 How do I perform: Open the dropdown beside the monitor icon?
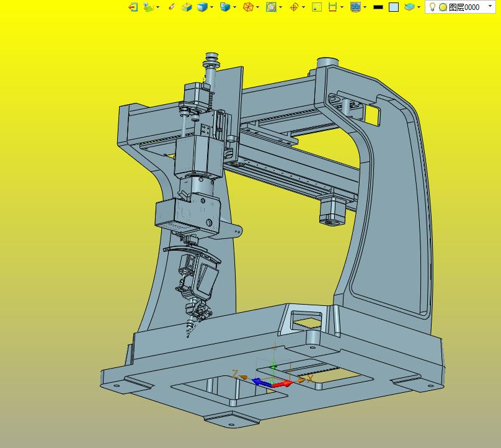(365, 7)
